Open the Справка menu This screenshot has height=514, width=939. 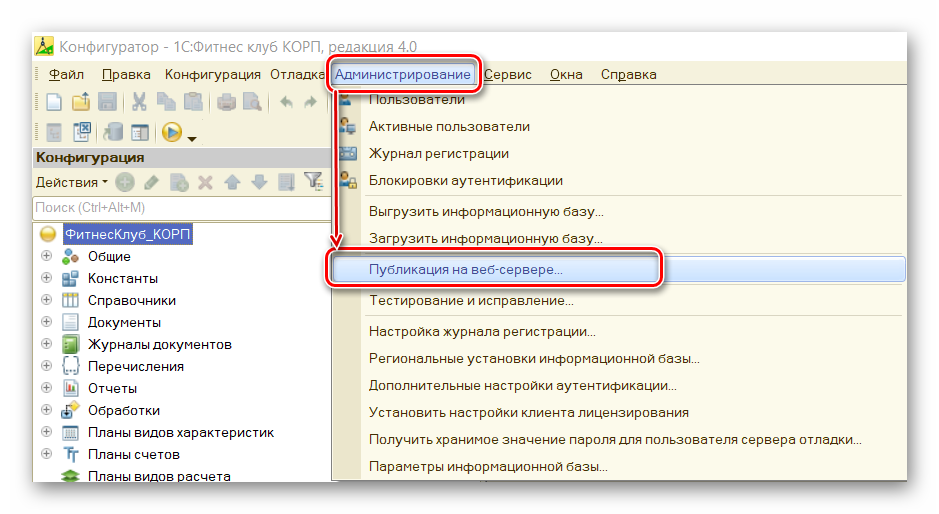click(x=628, y=74)
